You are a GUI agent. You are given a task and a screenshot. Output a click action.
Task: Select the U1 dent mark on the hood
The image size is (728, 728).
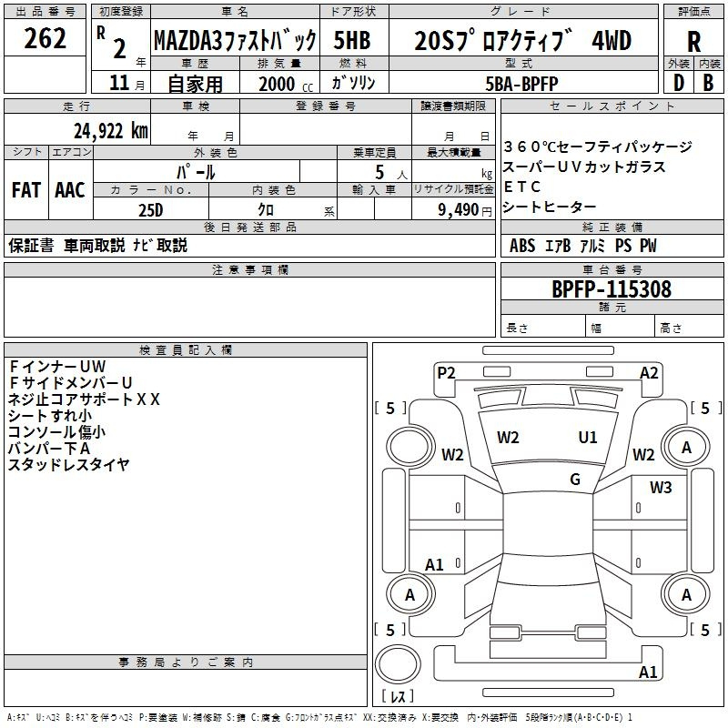click(588, 437)
